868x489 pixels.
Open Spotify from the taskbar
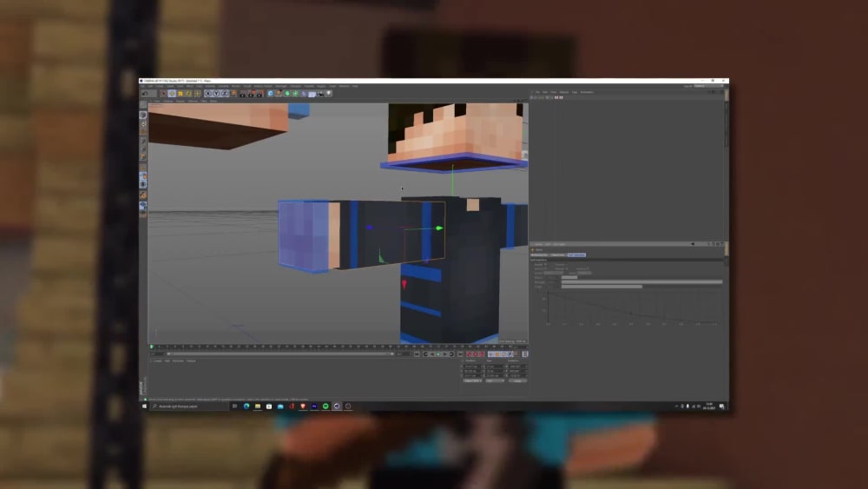[325, 406]
